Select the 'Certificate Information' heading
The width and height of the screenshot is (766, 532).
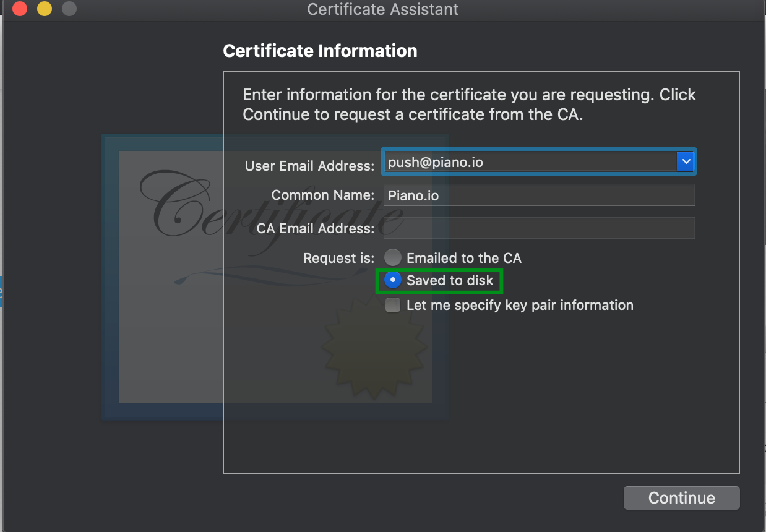tap(320, 51)
